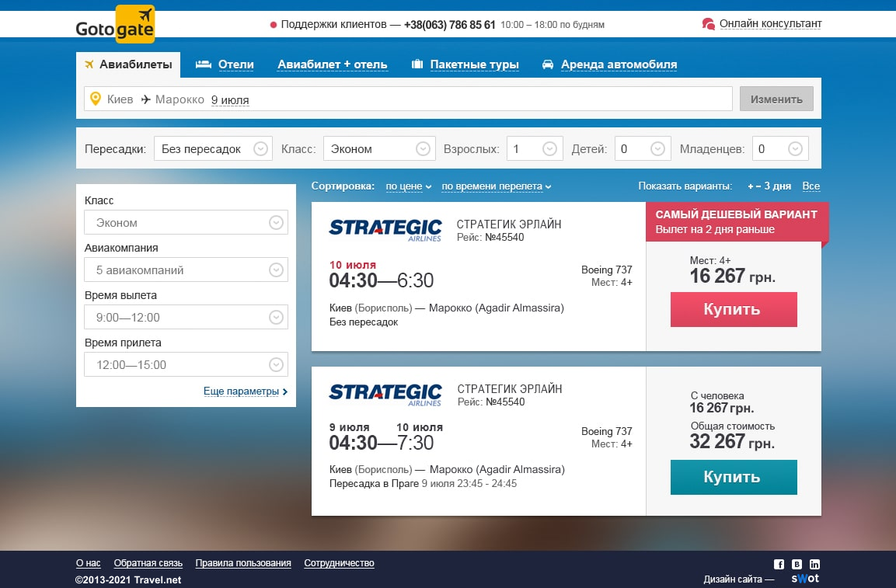This screenshot has height=588, width=896.
Task: Open the Онлайн консультант link
Action: [x=770, y=23]
